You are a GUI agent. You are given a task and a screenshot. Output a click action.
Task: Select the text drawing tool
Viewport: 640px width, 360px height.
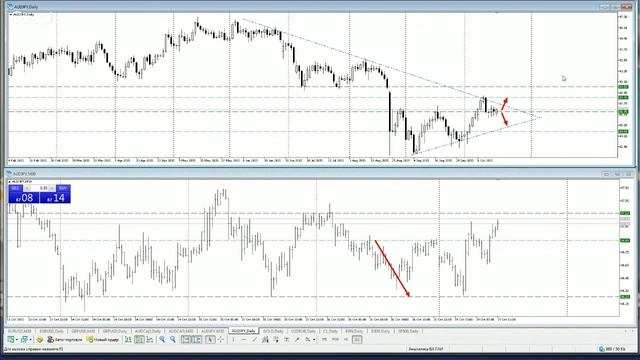pyautogui.click(x=287, y=339)
